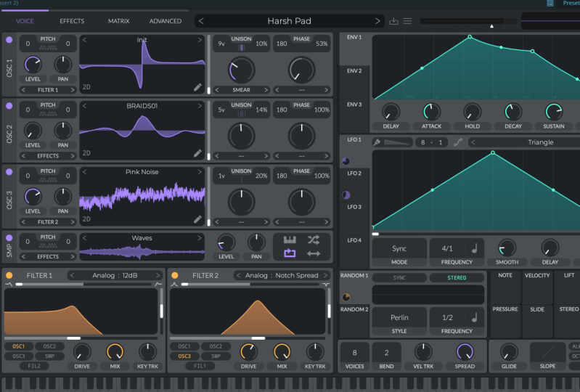The image size is (580, 392).
Task: Click the OSC 1 Level knob
Action: (x=33, y=65)
